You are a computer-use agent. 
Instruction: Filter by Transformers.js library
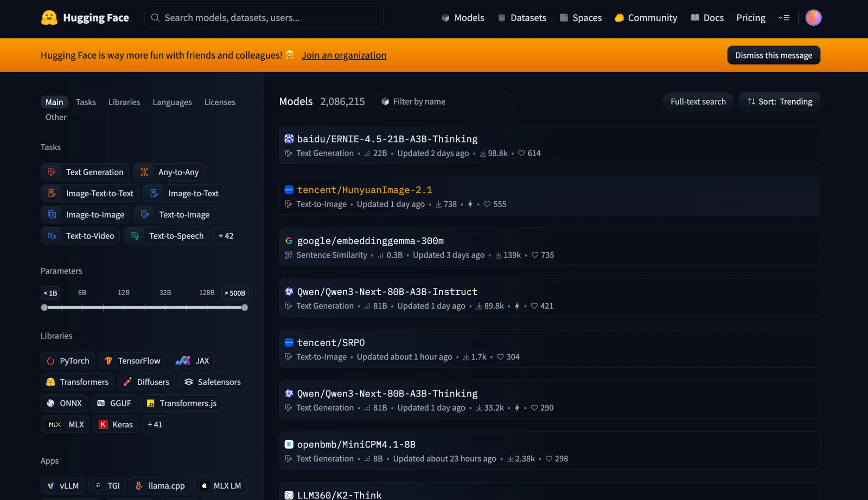(181, 403)
